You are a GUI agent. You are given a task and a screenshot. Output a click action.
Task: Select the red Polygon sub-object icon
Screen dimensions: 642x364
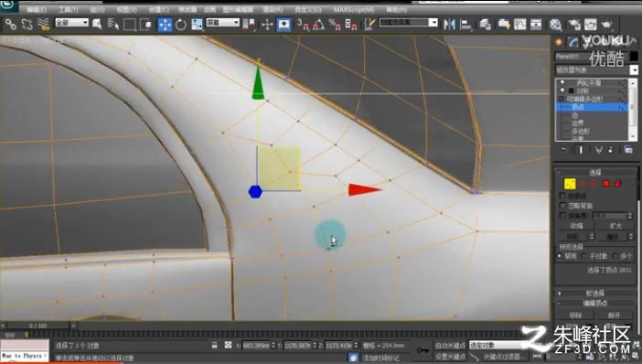[x=606, y=184]
